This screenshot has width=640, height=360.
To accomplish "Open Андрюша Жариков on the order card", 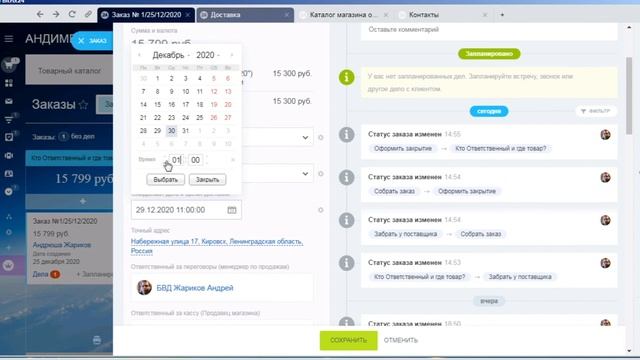I will coord(62,245).
